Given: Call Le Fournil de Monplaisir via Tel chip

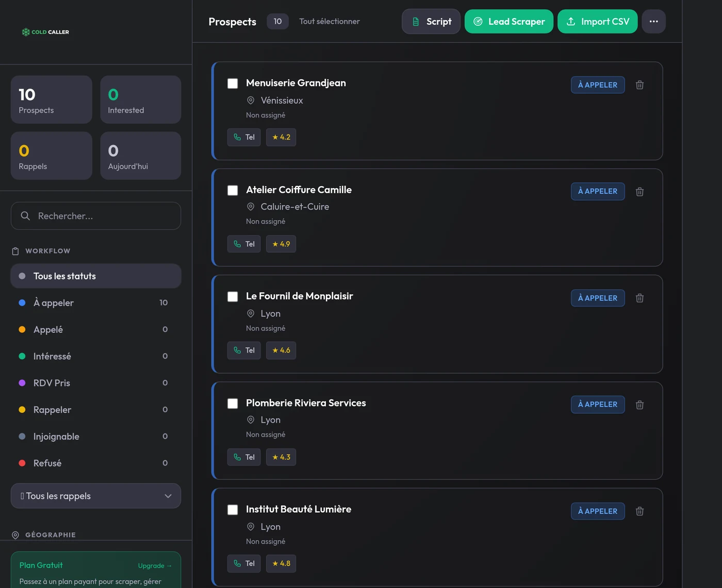Looking at the screenshot, I should click(244, 350).
